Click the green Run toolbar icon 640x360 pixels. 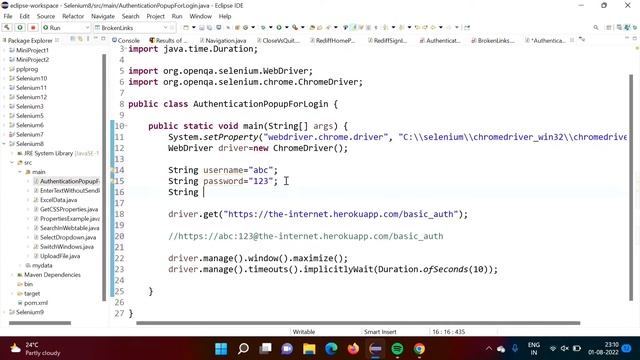pyautogui.click(x=279, y=27)
